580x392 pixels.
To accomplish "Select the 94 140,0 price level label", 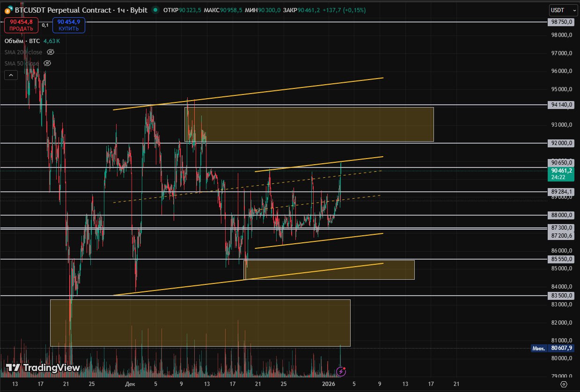I will (x=561, y=105).
